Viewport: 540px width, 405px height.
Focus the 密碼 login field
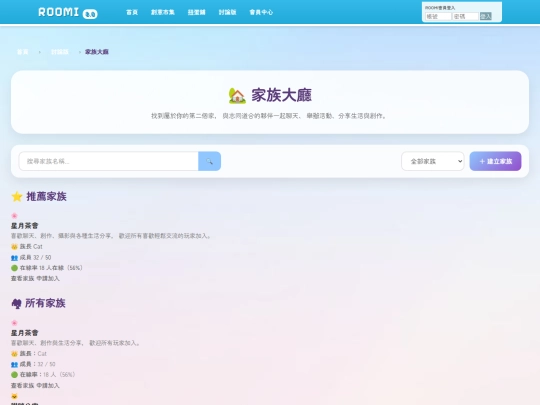(465, 16)
